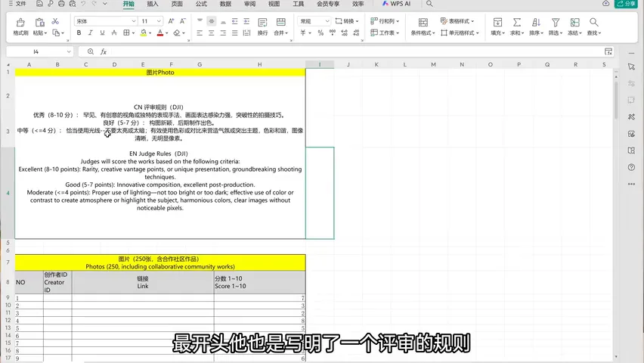Open the help question-mark icon in right sidebar

coord(631,167)
